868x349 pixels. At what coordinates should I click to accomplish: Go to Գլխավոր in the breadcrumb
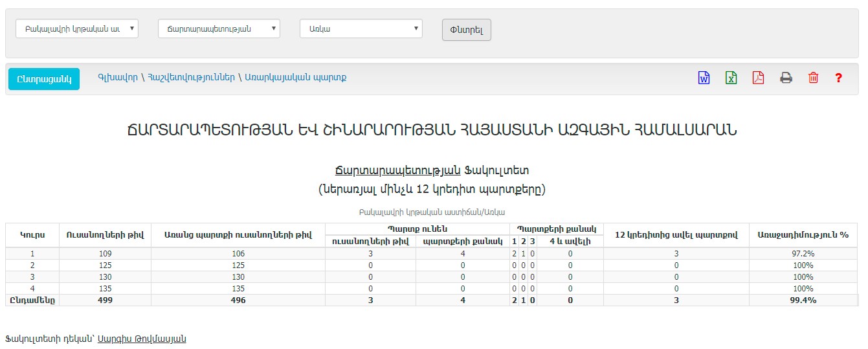pyautogui.click(x=117, y=78)
